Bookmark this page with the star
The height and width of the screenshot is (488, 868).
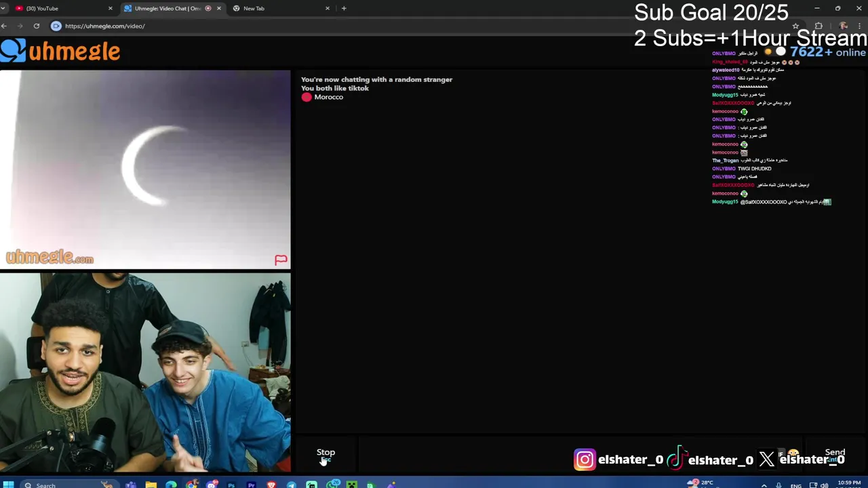pyautogui.click(x=795, y=26)
